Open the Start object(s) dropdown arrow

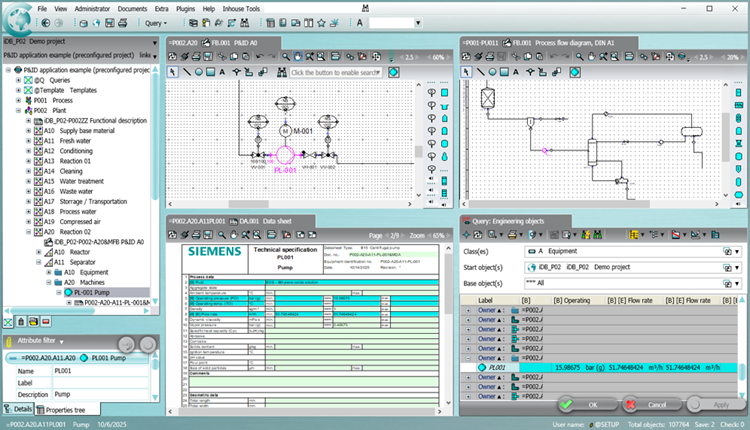[x=737, y=267]
